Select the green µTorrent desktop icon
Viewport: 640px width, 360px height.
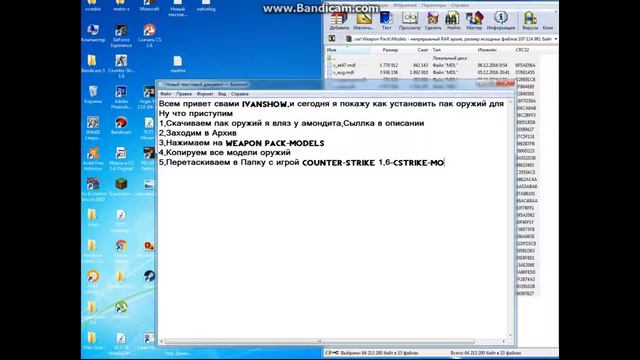(121, 309)
